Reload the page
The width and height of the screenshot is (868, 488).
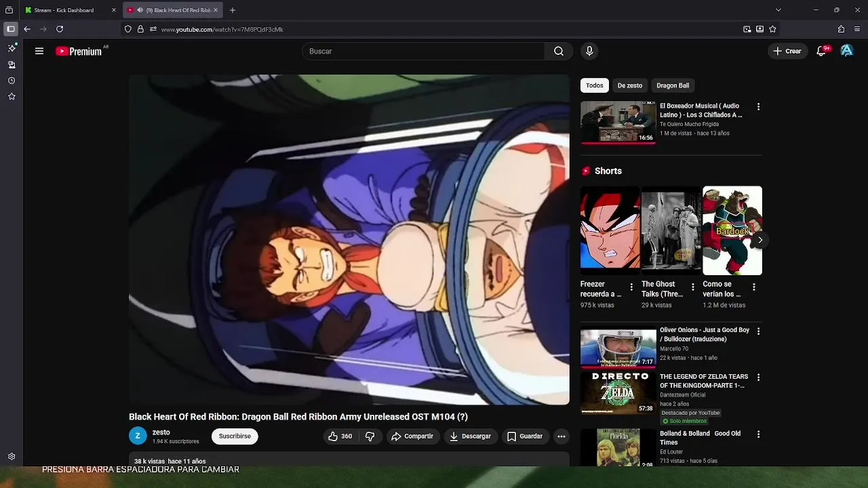(x=60, y=29)
